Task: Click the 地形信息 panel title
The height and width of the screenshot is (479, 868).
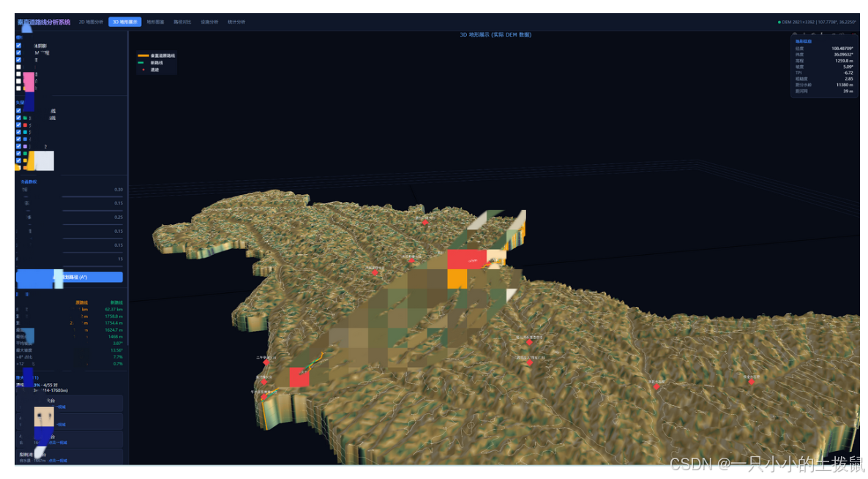Action: point(804,42)
